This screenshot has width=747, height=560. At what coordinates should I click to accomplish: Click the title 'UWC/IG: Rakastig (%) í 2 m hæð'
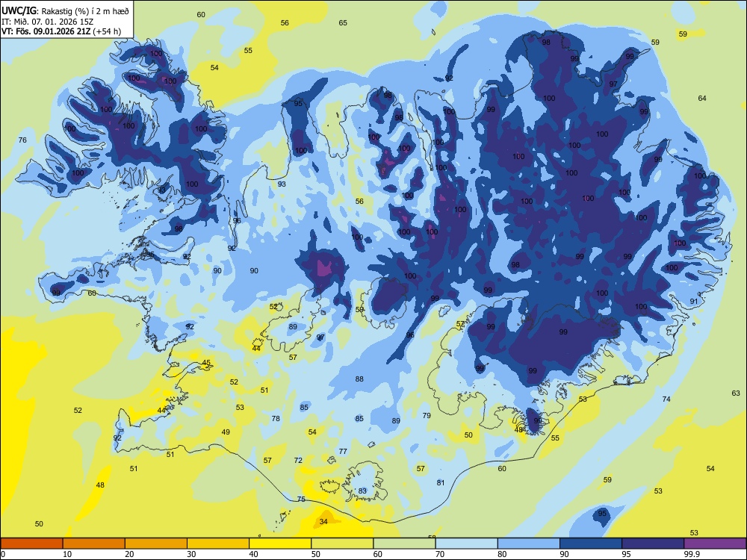click(65, 11)
